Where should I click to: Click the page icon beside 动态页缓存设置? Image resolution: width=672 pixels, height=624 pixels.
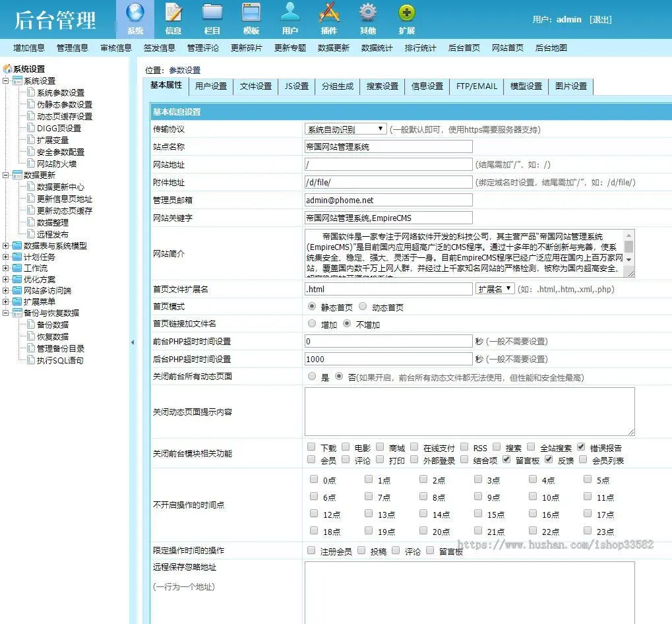[x=30, y=115]
